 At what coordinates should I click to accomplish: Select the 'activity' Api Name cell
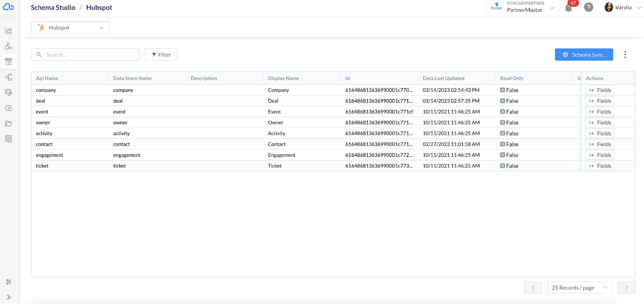44,134
